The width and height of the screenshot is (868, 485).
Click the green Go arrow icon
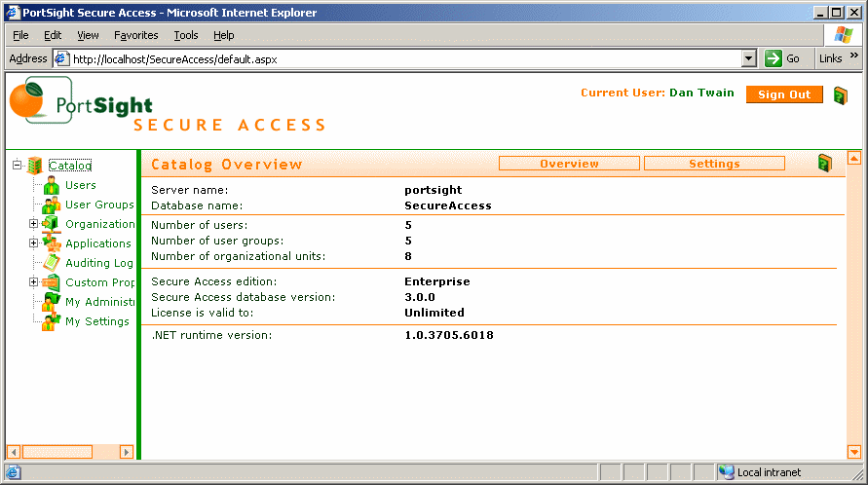pos(773,58)
